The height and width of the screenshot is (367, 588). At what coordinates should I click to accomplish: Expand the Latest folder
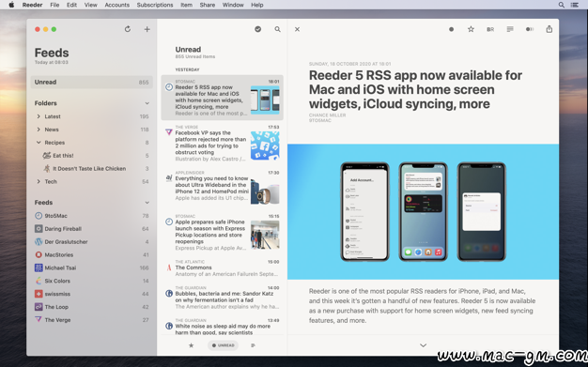click(x=39, y=116)
